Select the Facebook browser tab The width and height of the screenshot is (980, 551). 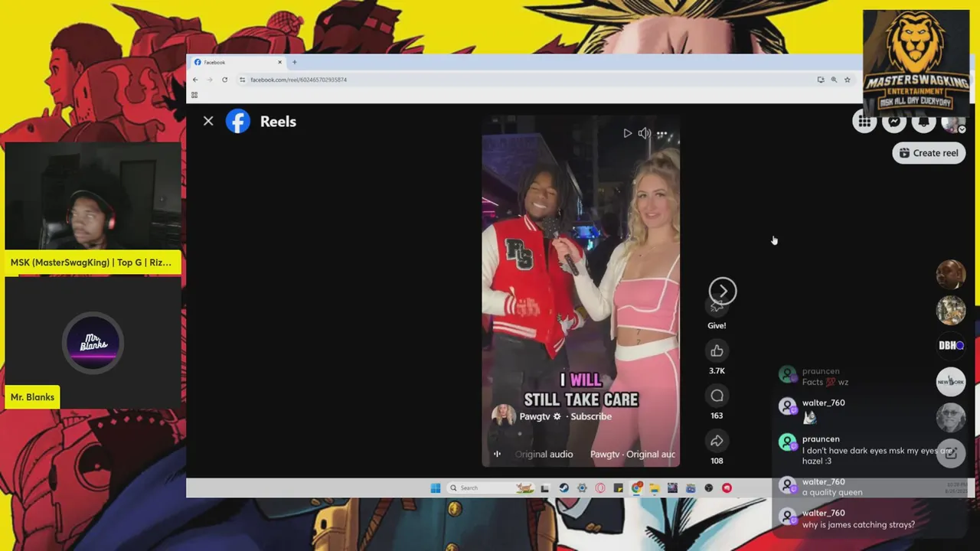tap(237, 62)
